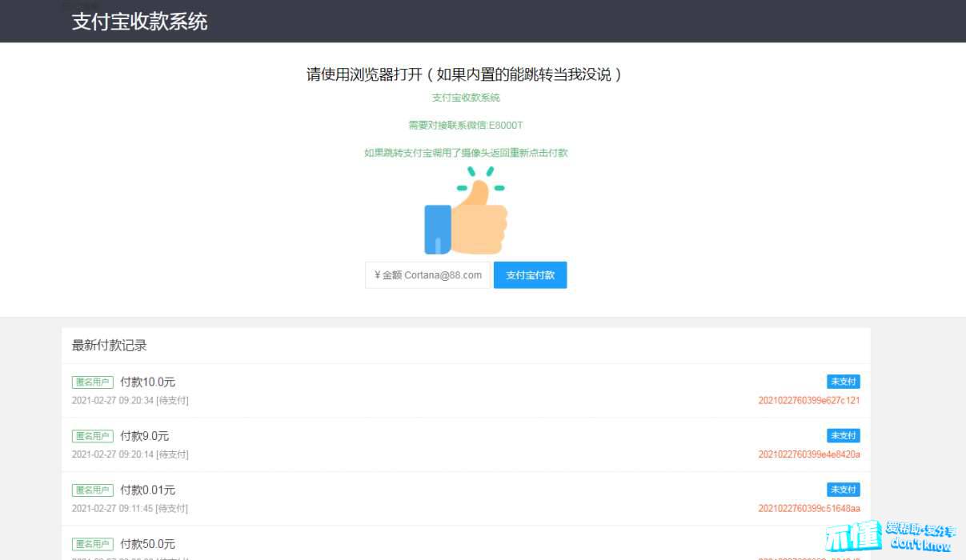Click 匿名用户 tag on 付款50.0元 record

(x=93, y=544)
